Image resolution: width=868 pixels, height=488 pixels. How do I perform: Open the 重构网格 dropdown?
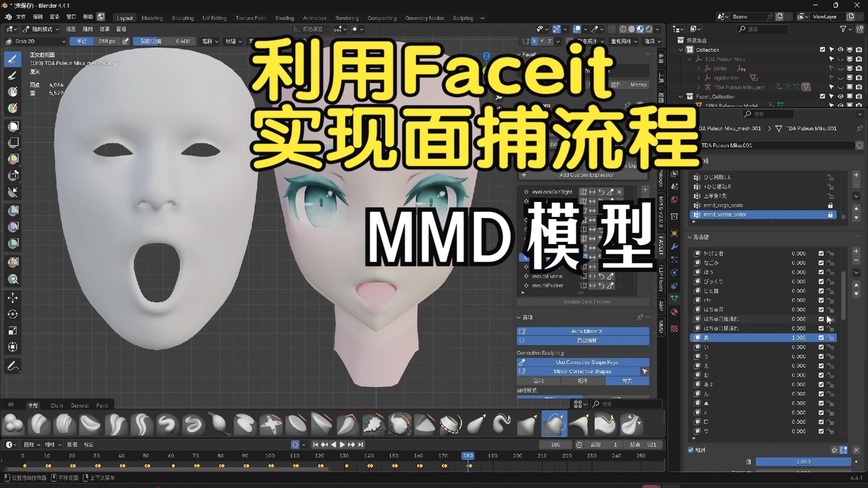624,41
